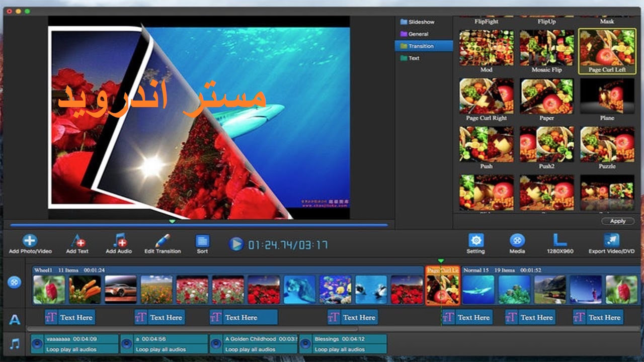Click the 01:24.74/03:17 time display
The height and width of the screenshot is (362, 644).
click(288, 245)
